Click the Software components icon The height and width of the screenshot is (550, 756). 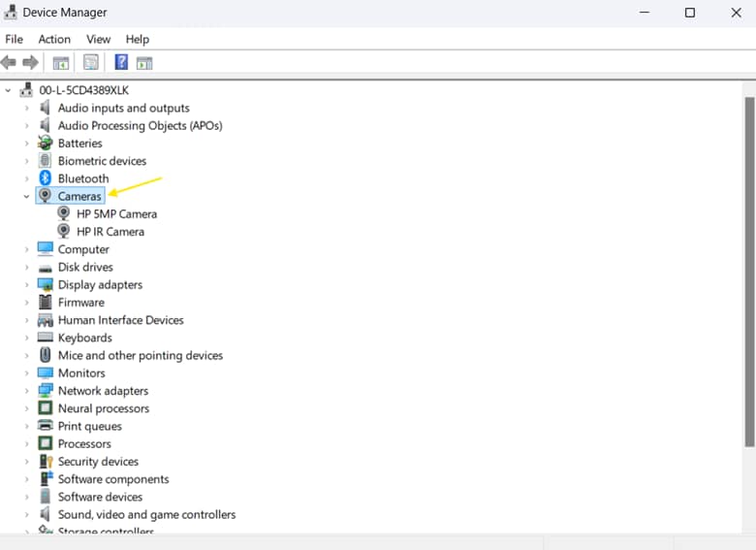pos(46,478)
